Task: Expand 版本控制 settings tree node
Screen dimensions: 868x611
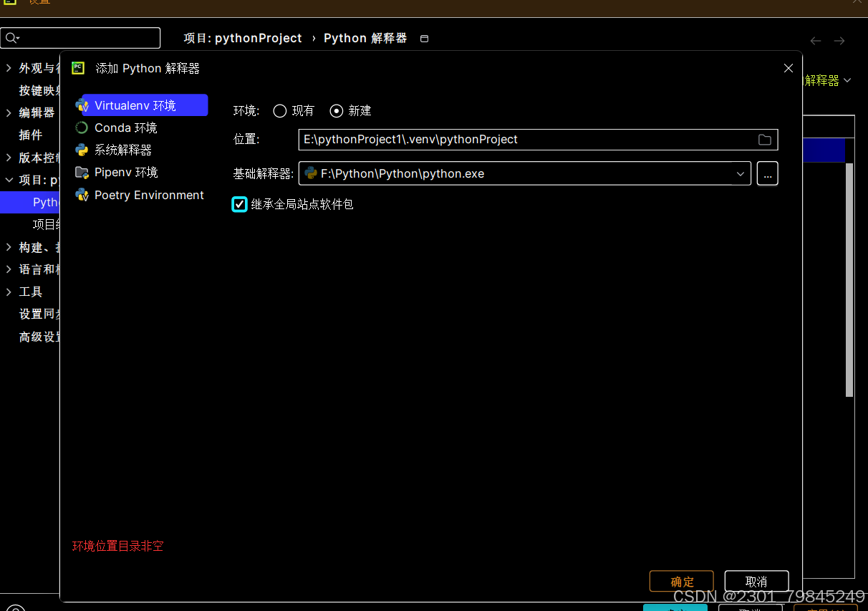Action: pyautogui.click(x=9, y=158)
